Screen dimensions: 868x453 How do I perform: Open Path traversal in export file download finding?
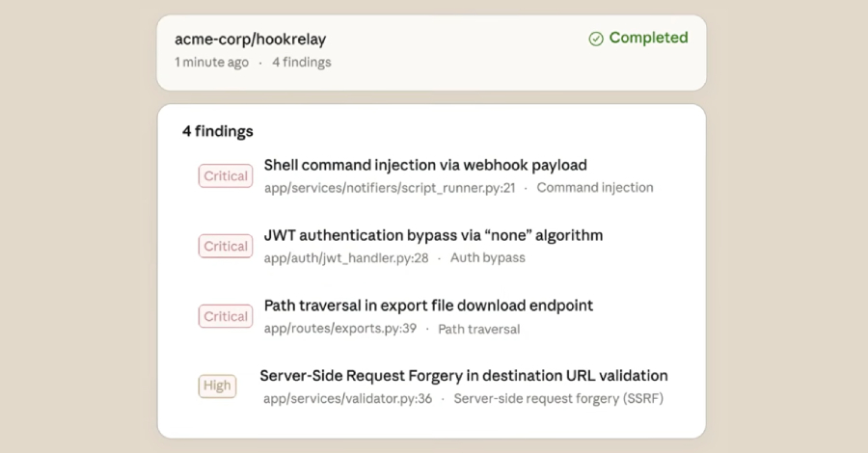pyautogui.click(x=428, y=306)
